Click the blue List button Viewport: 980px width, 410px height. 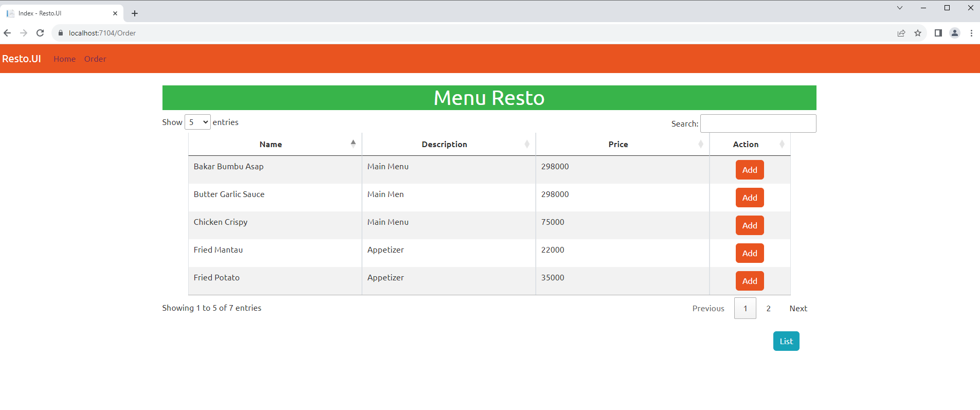(786, 341)
